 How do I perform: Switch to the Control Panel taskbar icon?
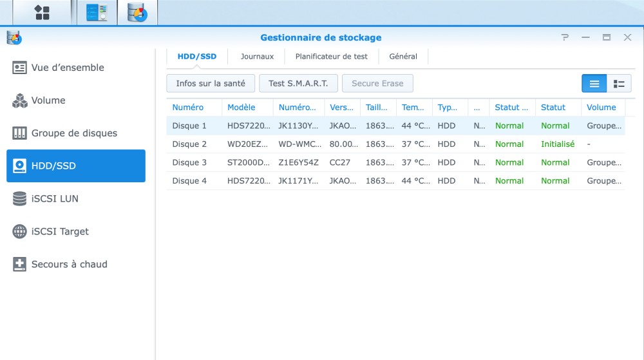pos(97,12)
